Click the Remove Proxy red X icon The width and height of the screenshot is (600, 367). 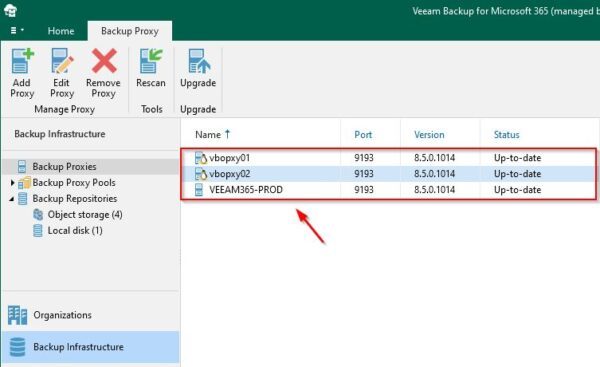tap(104, 61)
